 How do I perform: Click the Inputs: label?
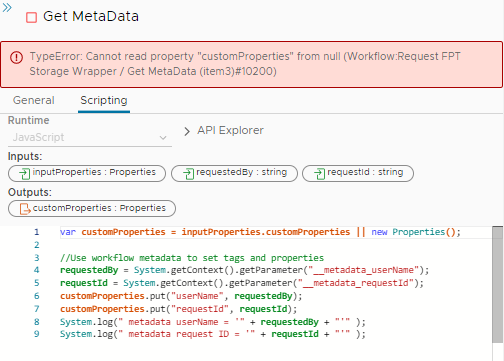[25, 156]
